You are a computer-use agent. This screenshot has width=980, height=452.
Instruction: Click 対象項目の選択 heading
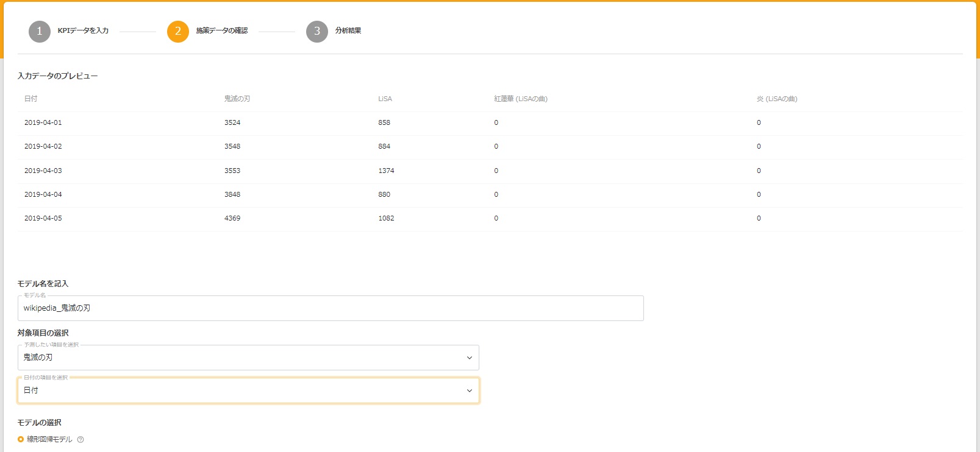tap(43, 333)
